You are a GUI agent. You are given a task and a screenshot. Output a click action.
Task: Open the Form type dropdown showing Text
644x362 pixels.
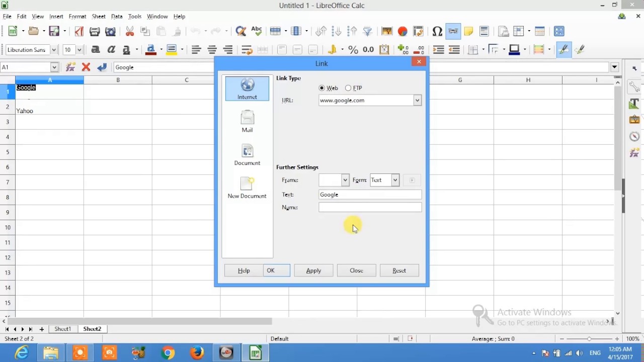[x=395, y=180]
